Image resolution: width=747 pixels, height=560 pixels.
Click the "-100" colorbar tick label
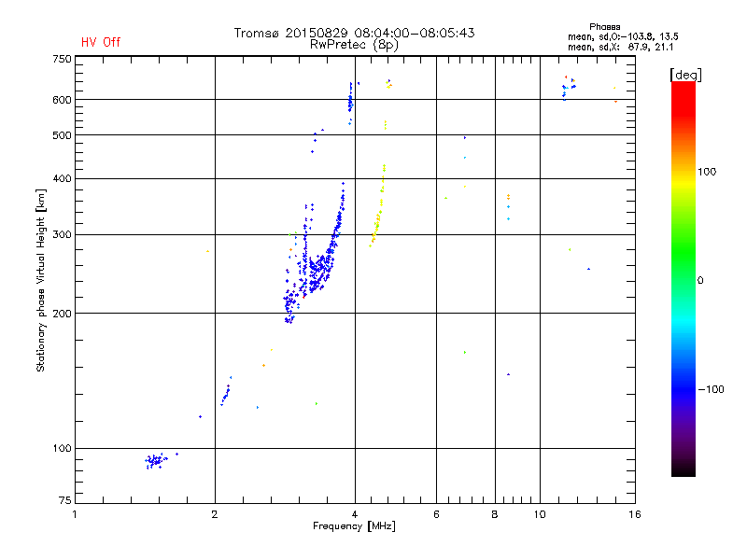711,389
